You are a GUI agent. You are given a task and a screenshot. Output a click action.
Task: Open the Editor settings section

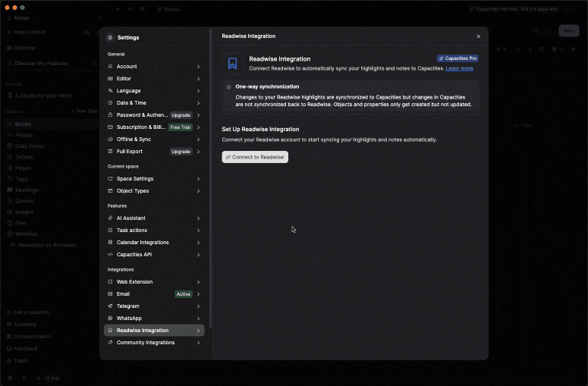pos(124,79)
